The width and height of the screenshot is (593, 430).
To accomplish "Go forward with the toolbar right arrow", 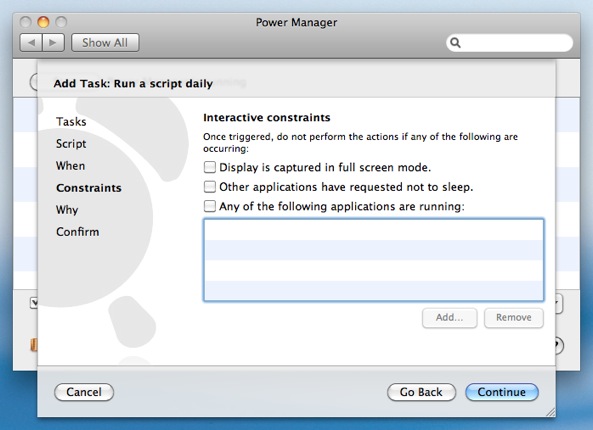I will pyautogui.click(x=53, y=43).
